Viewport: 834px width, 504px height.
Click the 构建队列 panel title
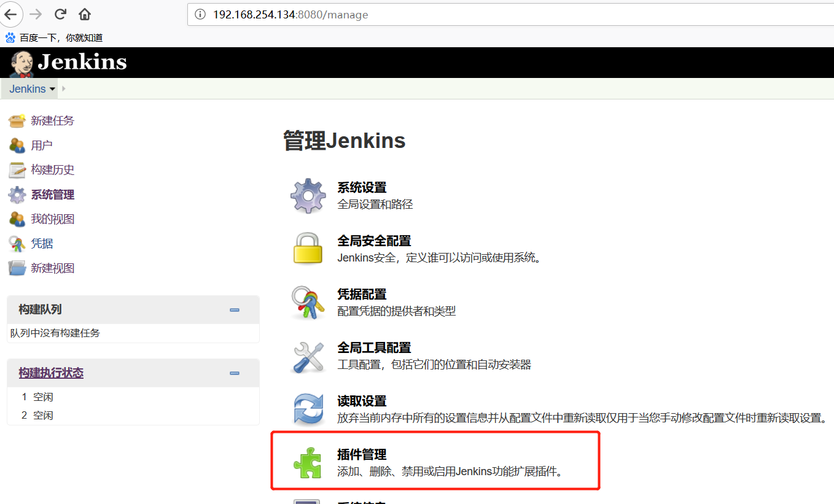pos(40,310)
